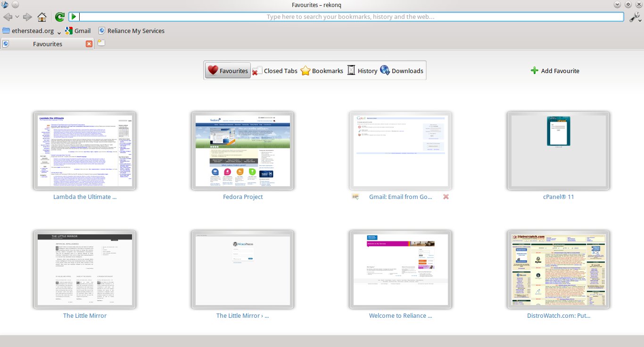Click the Add Favourite button

click(x=555, y=71)
